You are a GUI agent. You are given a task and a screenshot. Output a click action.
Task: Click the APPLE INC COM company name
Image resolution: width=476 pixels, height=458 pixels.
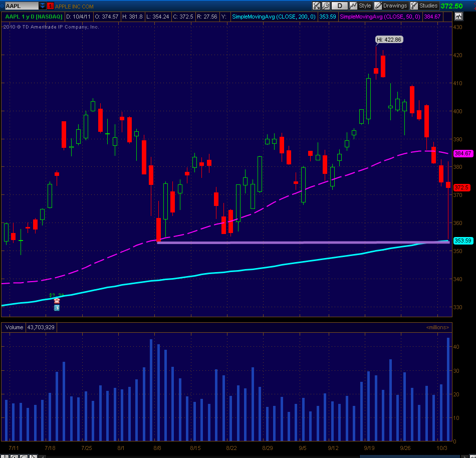coord(74,7)
